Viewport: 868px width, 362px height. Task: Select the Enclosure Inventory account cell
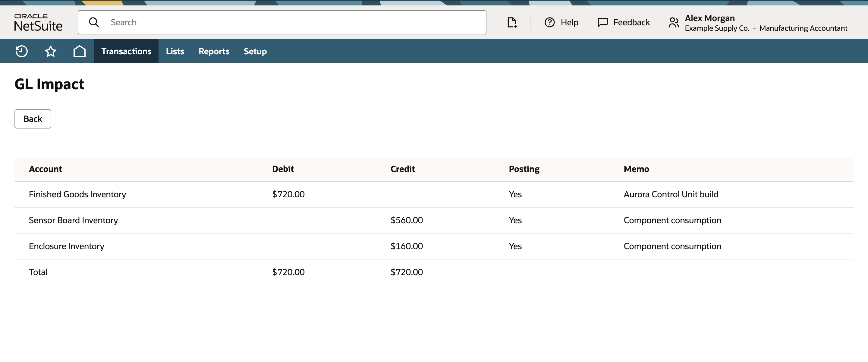(67, 246)
